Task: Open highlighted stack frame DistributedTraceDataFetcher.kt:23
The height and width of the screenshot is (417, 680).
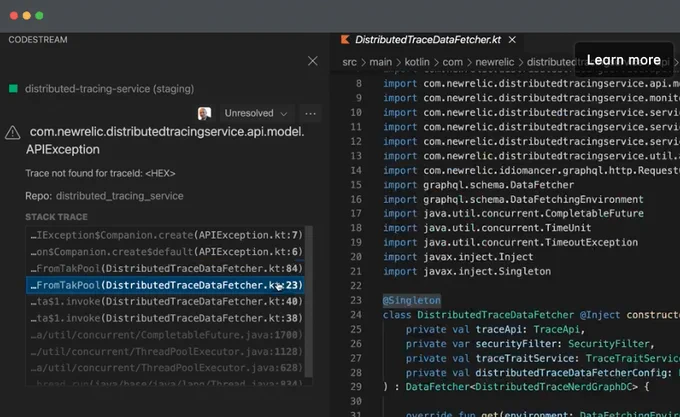Action: pos(165,285)
